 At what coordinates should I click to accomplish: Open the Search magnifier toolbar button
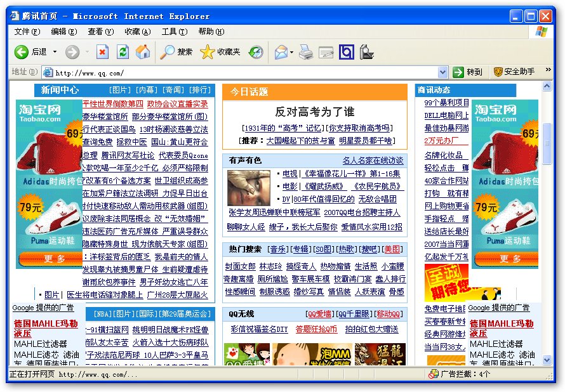click(x=176, y=52)
